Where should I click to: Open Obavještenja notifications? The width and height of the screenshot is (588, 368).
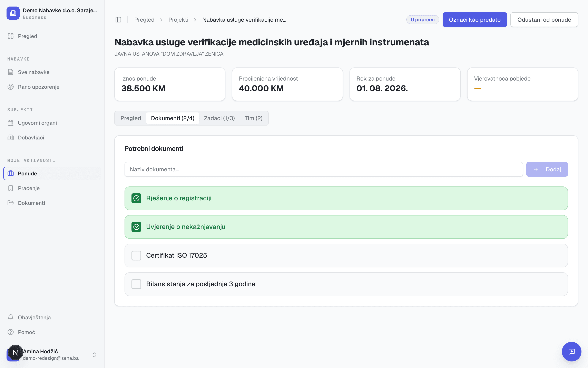coord(52,317)
